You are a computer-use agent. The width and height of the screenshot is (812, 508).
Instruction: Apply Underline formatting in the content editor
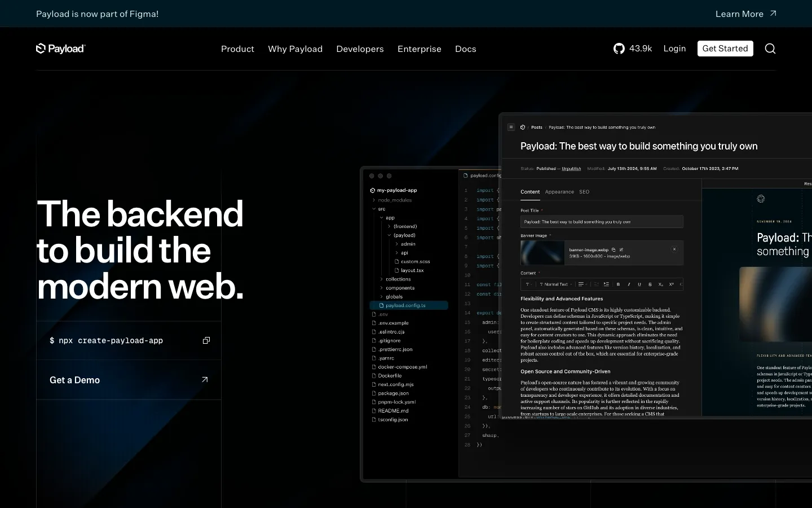point(639,284)
